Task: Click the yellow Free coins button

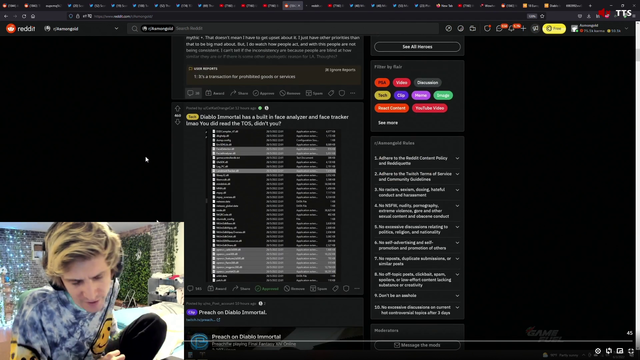Action: coord(554,29)
